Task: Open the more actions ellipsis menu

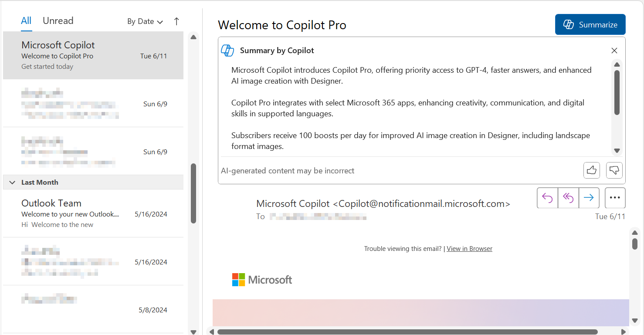Action: [615, 198]
